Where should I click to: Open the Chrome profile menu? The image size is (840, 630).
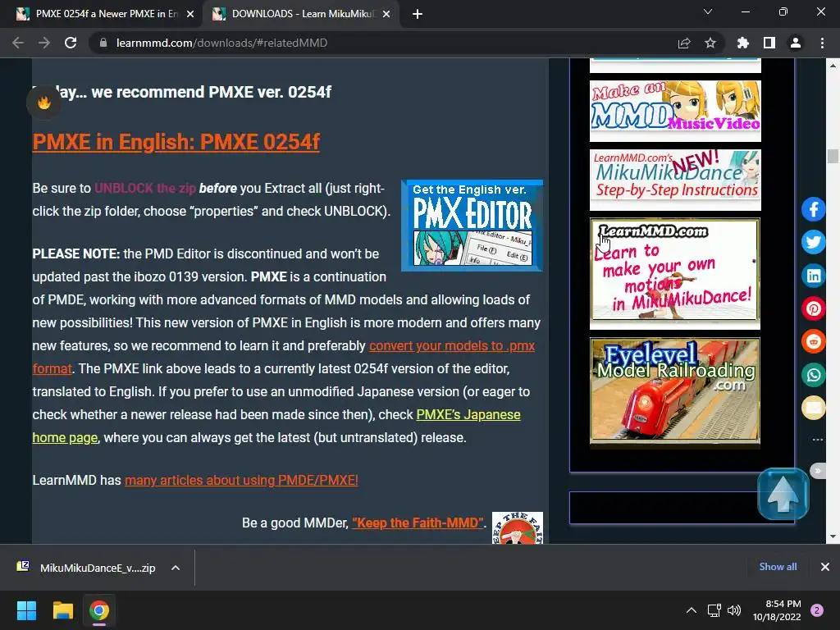click(x=796, y=43)
